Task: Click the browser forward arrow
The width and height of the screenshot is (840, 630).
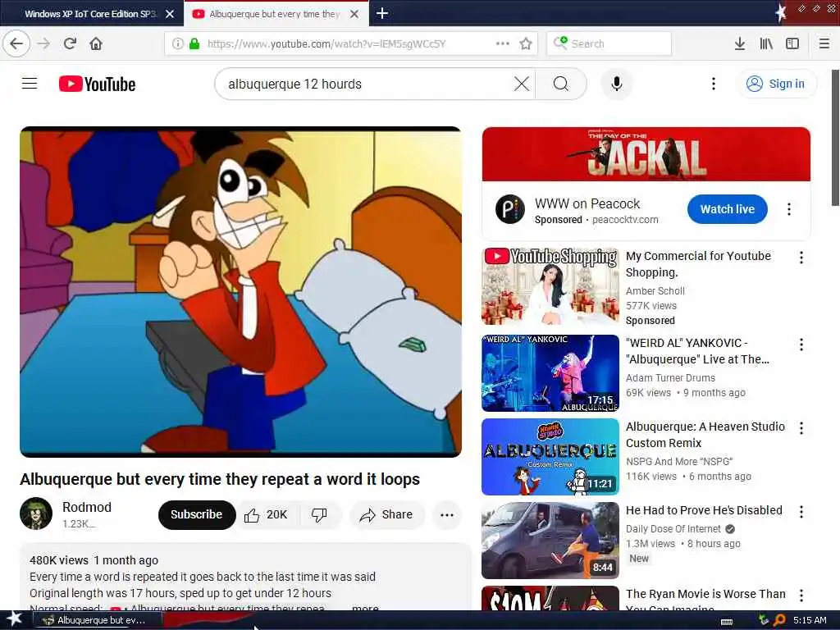Action: (x=44, y=43)
